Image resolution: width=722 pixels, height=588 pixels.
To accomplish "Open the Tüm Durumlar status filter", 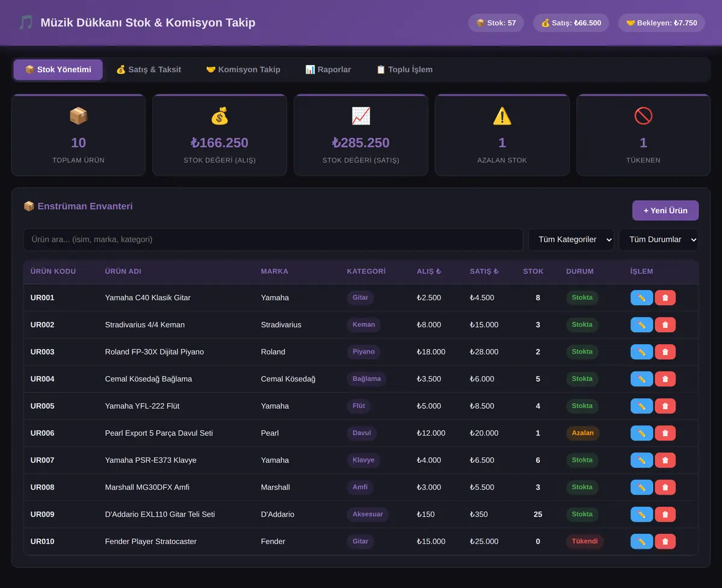I will coord(658,240).
